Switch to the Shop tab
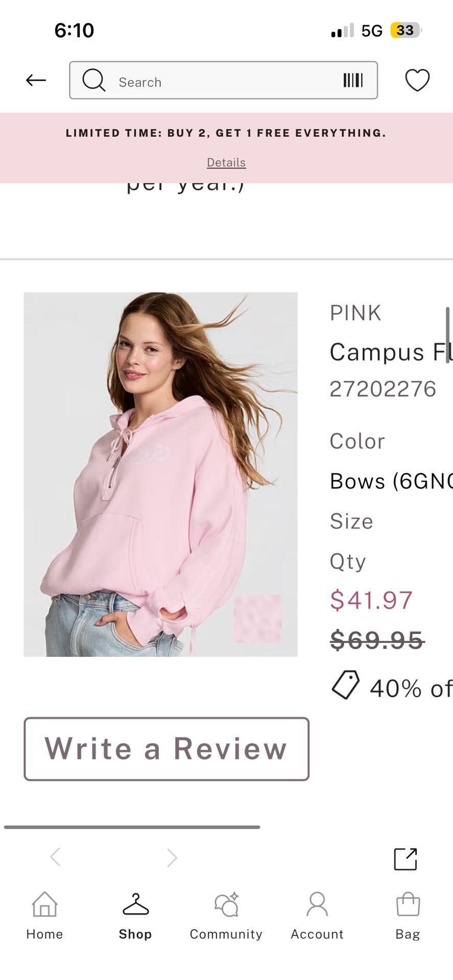The height and width of the screenshot is (980, 453). (x=135, y=915)
